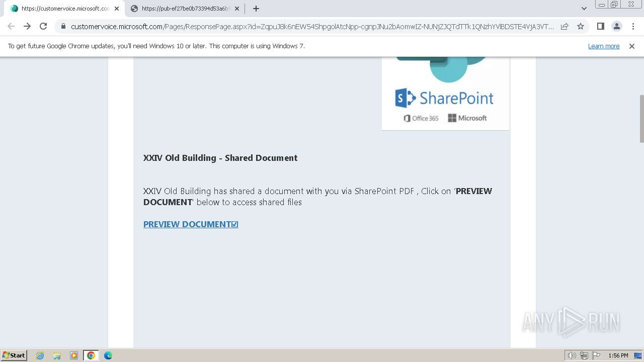View site info via the lock icon

(63, 27)
